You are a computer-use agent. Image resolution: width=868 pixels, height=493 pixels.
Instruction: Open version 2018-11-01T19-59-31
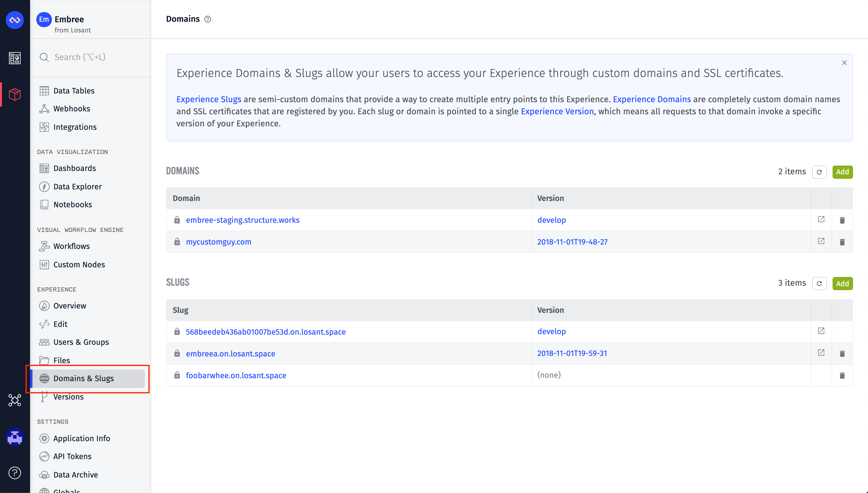(572, 353)
